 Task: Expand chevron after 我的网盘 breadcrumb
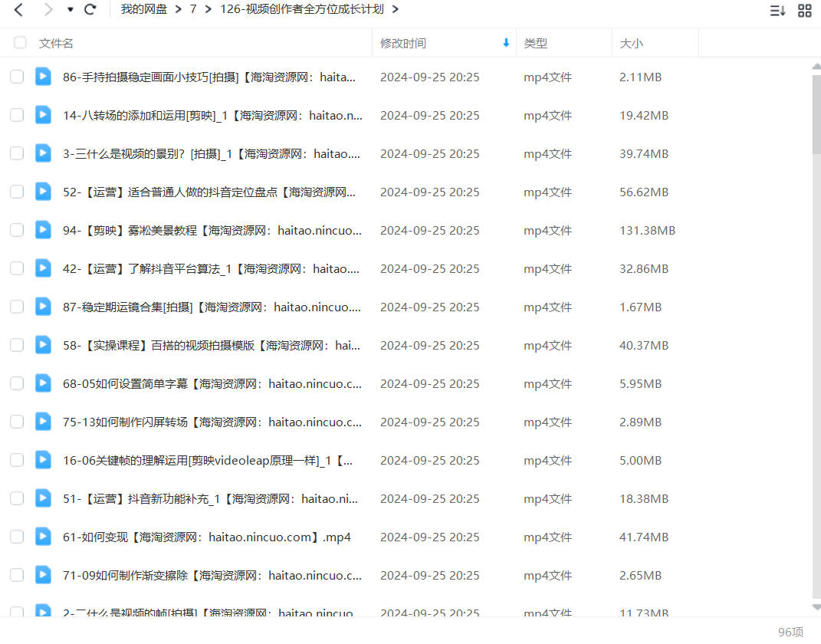click(179, 9)
